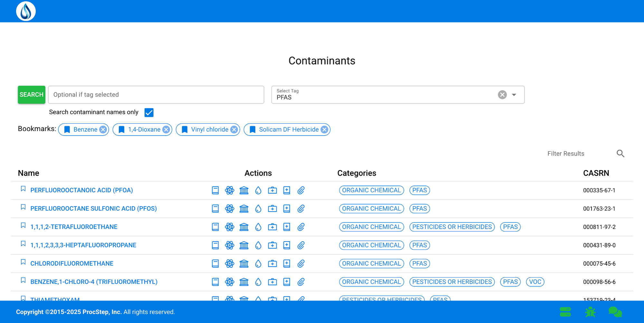Open the Vinyl chloride bookmark

[210, 129]
